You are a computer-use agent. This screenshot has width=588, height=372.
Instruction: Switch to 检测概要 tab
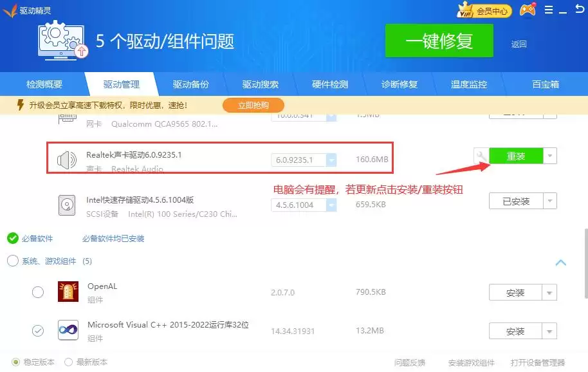[x=44, y=84]
